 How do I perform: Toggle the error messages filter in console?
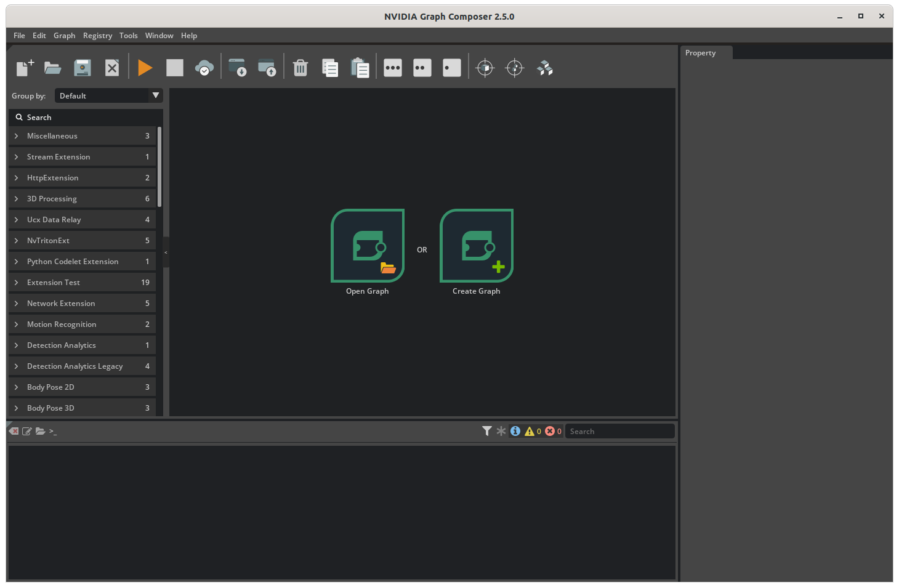click(550, 431)
